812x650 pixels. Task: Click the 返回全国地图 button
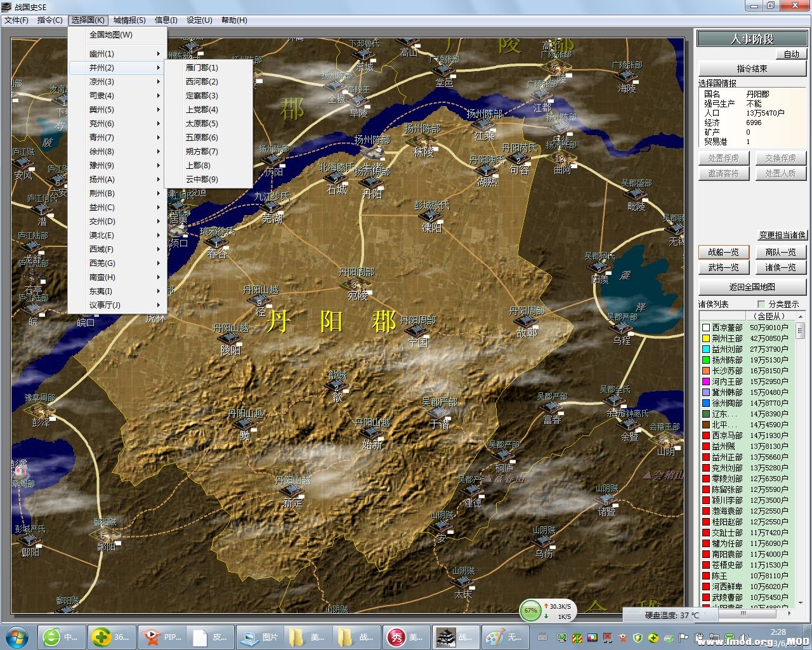pyautogui.click(x=752, y=287)
